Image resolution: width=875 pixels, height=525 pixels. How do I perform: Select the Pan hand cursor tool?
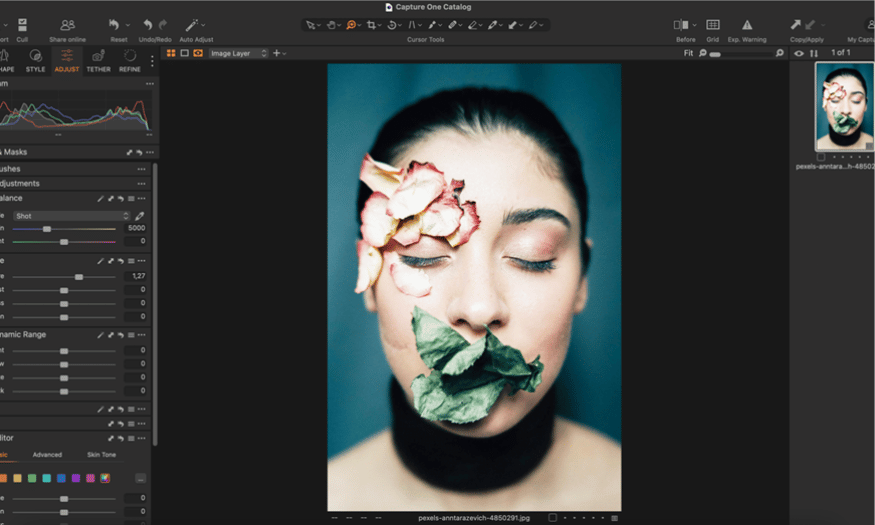331,25
